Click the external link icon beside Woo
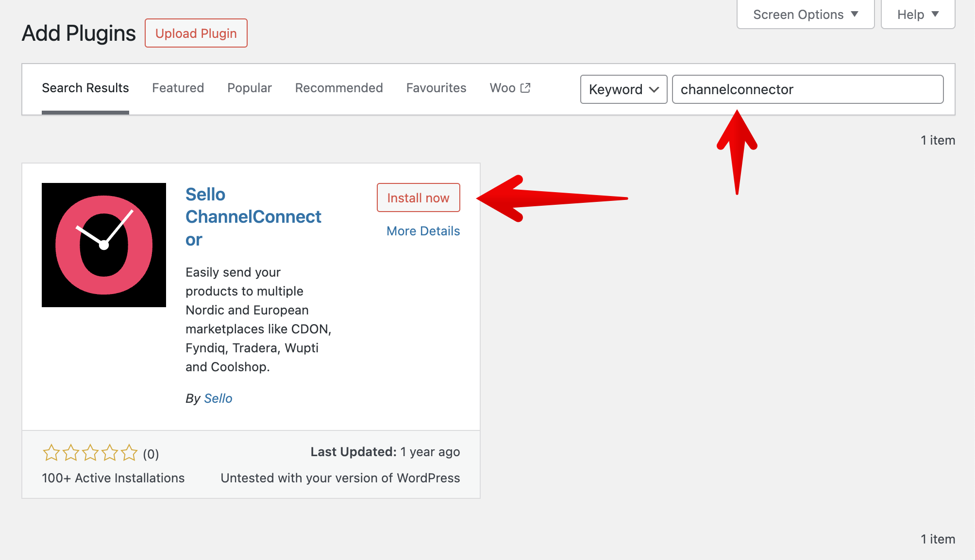This screenshot has width=975, height=560. (x=525, y=88)
